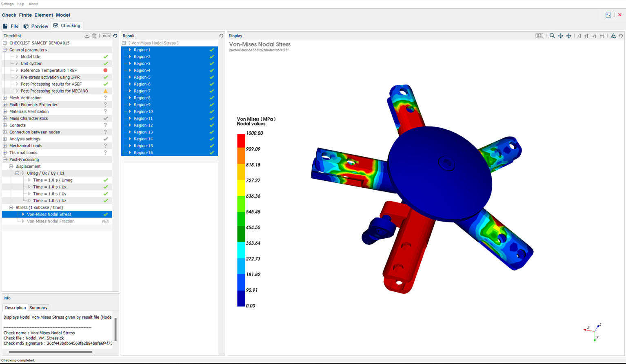Reset the Display view with the undo arrow
626x364 pixels.
pyautogui.click(x=621, y=36)
